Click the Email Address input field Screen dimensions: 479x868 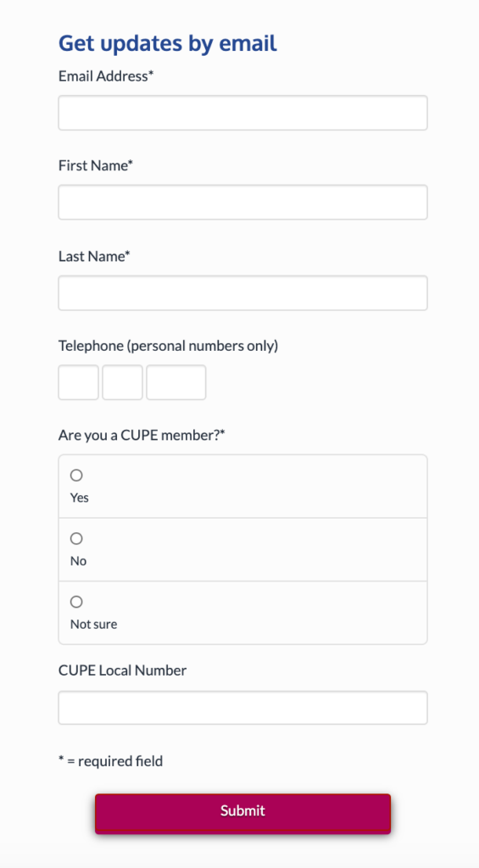(242, 113)
